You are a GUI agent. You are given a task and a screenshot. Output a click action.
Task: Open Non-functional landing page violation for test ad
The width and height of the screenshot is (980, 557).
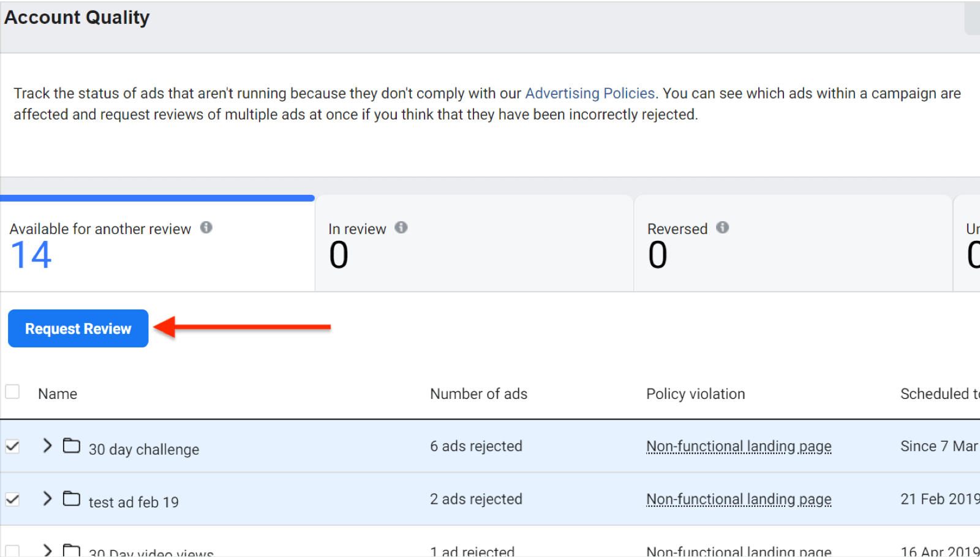(739, 499)
